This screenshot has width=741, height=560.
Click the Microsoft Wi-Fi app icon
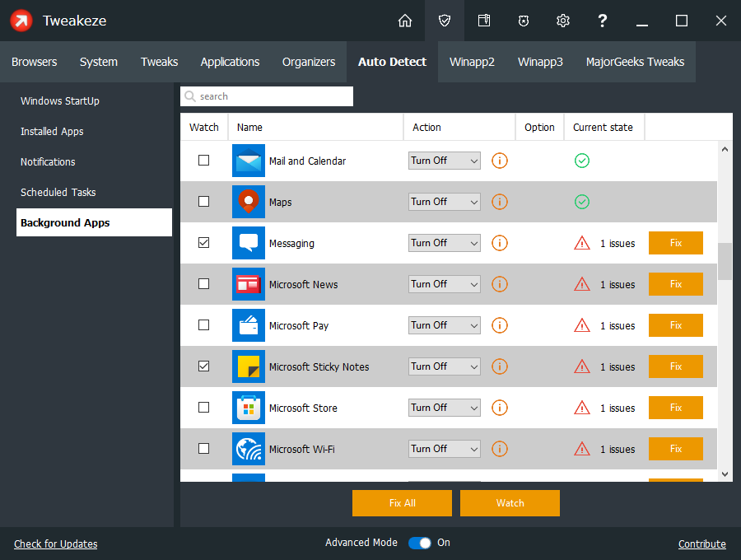249,449
